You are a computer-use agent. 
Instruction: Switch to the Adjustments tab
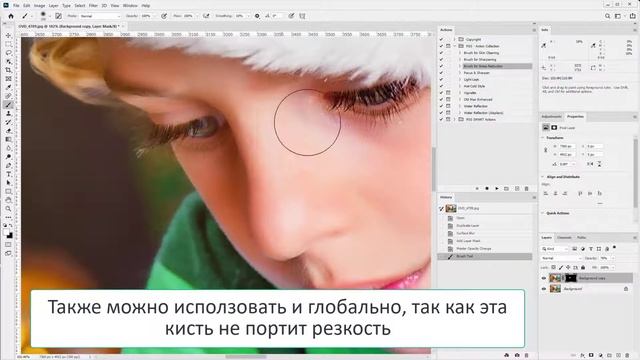coord(551,117)
